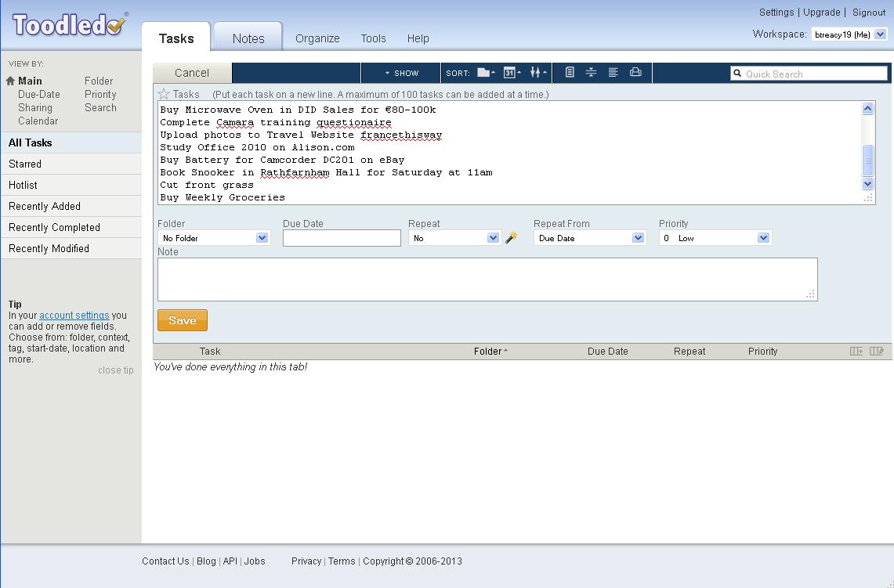Click the tasks textarea scrollbar thumb

point(868,160)
